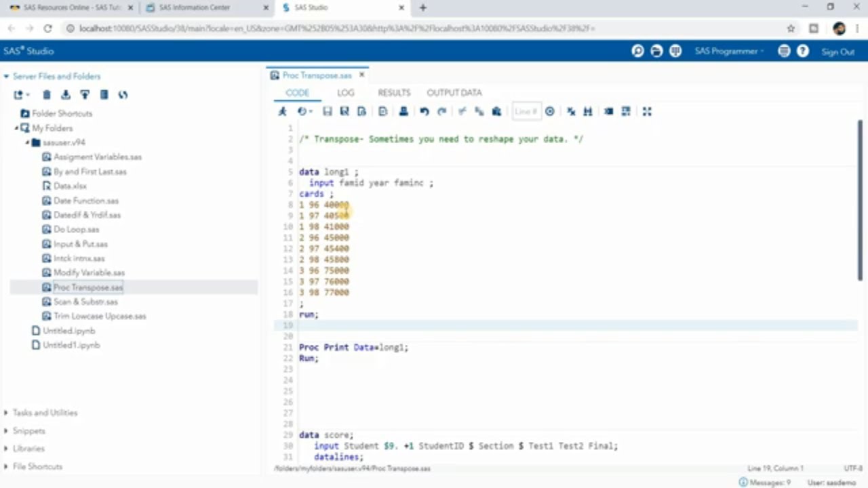The image size is (868, 488).
Task: Switch to the OUTPUT DATA tab
Action: 454,93
